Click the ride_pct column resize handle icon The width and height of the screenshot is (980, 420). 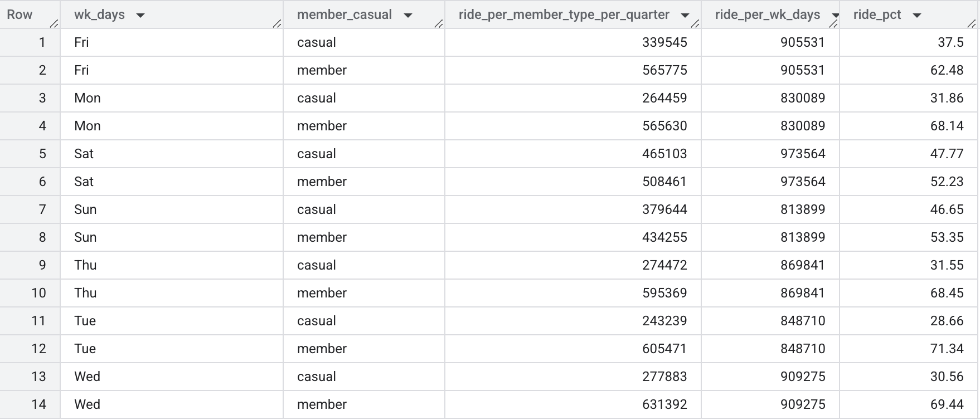[971, 23]
